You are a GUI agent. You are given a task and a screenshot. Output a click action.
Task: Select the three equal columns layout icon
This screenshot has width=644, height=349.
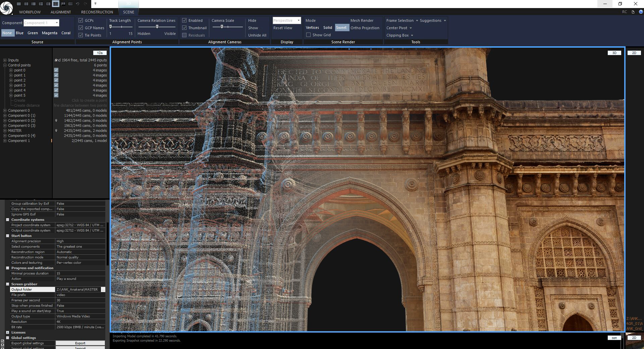[26, 4]
